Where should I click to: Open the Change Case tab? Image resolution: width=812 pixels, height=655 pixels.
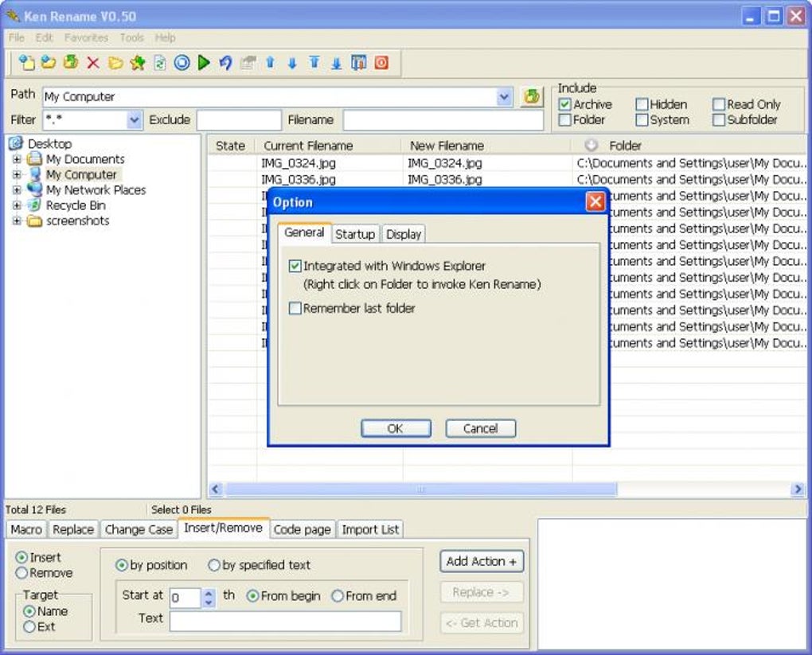tap(139, 530)
